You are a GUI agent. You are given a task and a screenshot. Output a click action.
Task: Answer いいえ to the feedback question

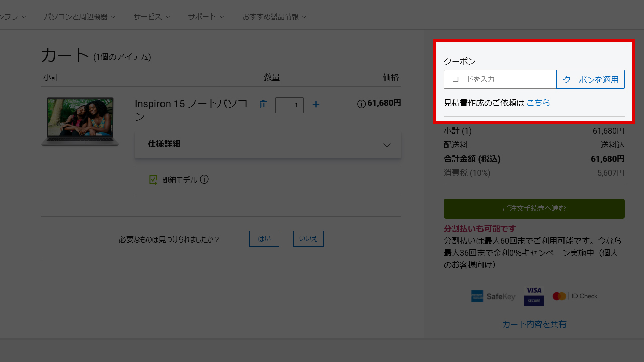pos(308,239)
